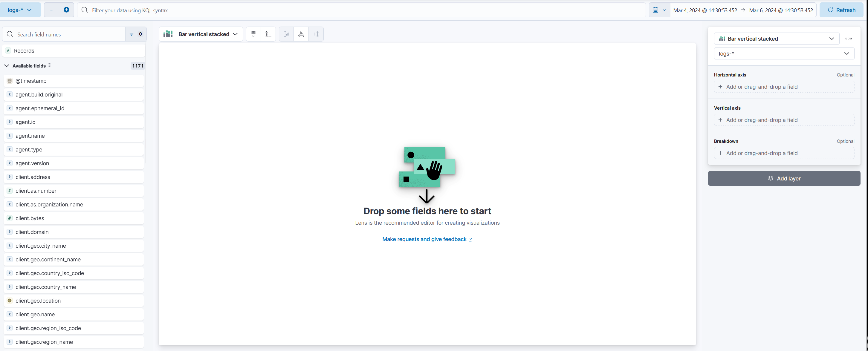The width and height of the screenshot is (868, 351).
Task: Collapse the Available fields section
Action: click(x=7, y=66)
